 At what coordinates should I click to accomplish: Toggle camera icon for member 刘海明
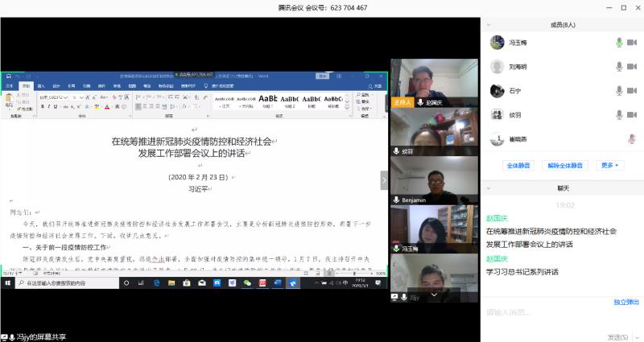[x=632, y=67]
